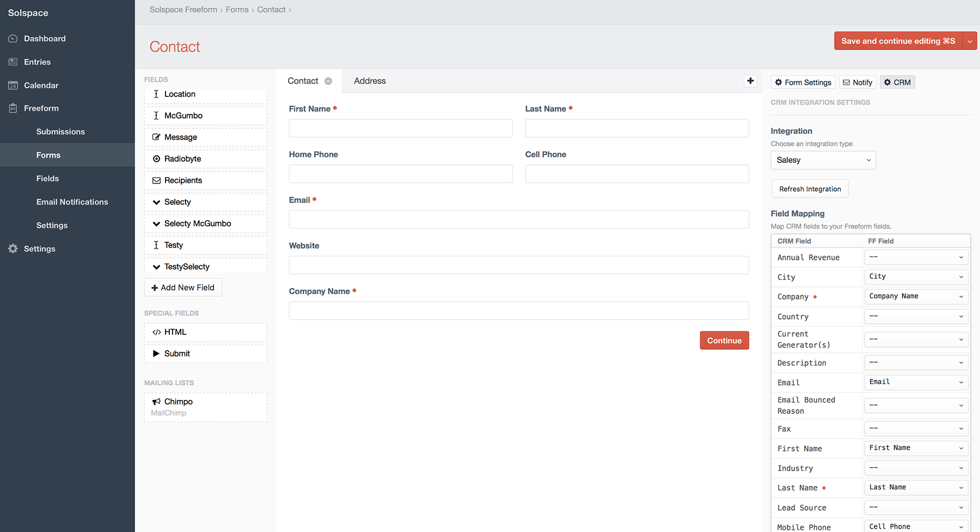Click the Freeform sidebar icon
980x532 pixels.
click(12, 108)
